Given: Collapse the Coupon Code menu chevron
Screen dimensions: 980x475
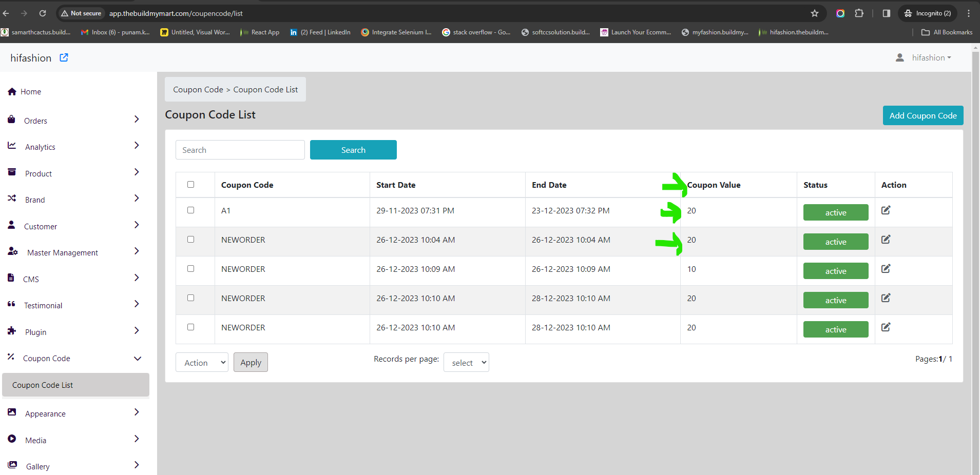Looking at the screenshot, I should (138, 359).
